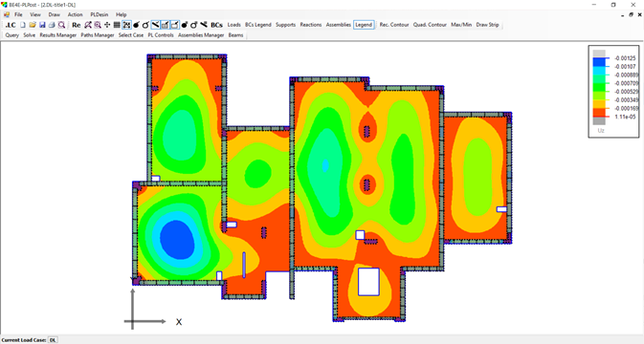Open PL Controls
The image size is (644, 344).
(x=161, y=35)
